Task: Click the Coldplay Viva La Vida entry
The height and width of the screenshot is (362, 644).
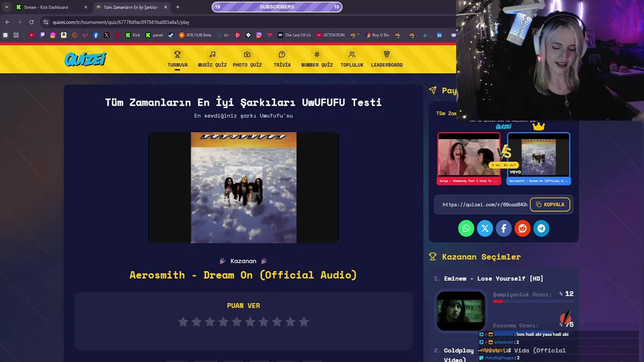Action: (x=505, y=354)
